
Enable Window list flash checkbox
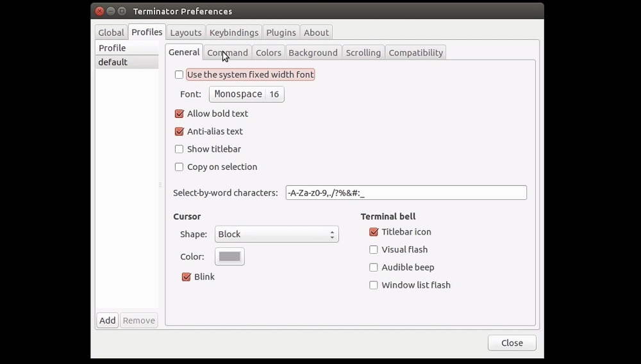(374, 285)
